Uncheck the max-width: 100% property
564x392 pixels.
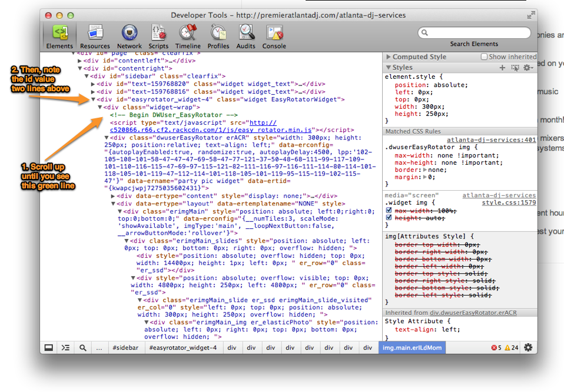[x=389, y=210]
